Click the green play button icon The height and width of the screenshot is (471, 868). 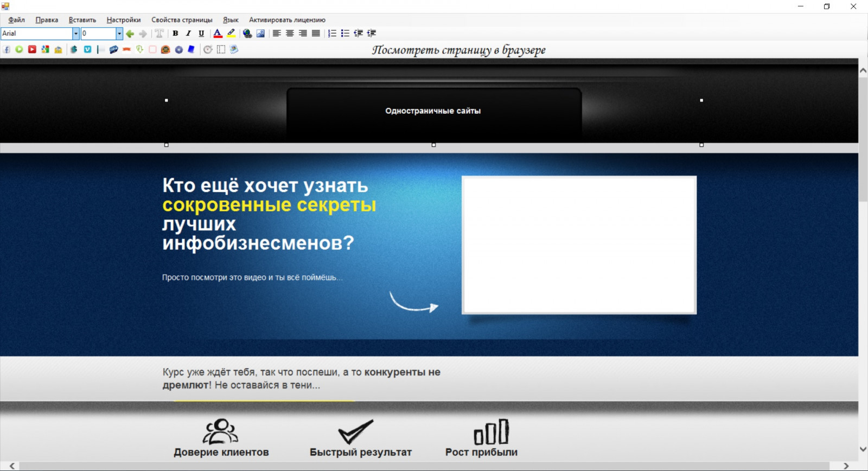tap(19, 49)
